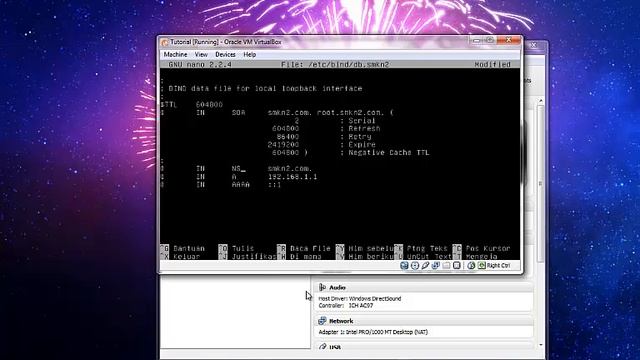640x360 pixels.
Task: Click the 'Serial' comment line
Action: (x=358, y=121)
